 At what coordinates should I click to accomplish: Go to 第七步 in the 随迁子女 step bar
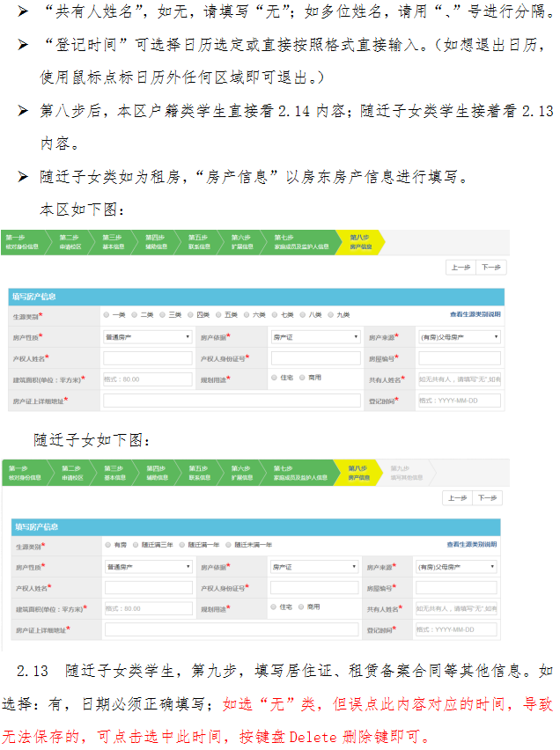tap(300, 473)
